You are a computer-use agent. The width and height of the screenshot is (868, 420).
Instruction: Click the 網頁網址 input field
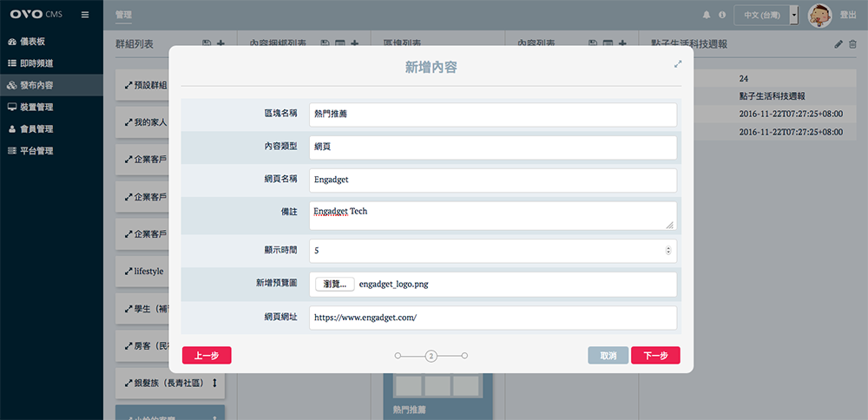(x=492, y=318)
